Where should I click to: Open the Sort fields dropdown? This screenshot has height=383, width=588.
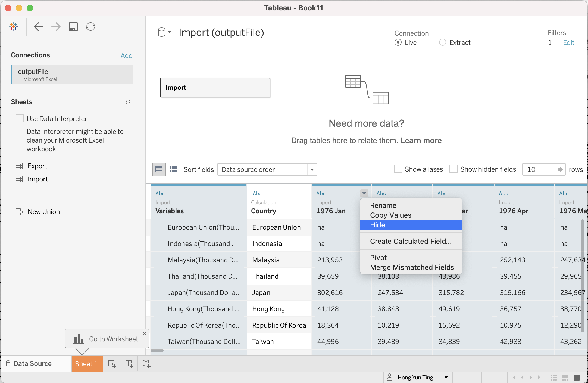267,170
